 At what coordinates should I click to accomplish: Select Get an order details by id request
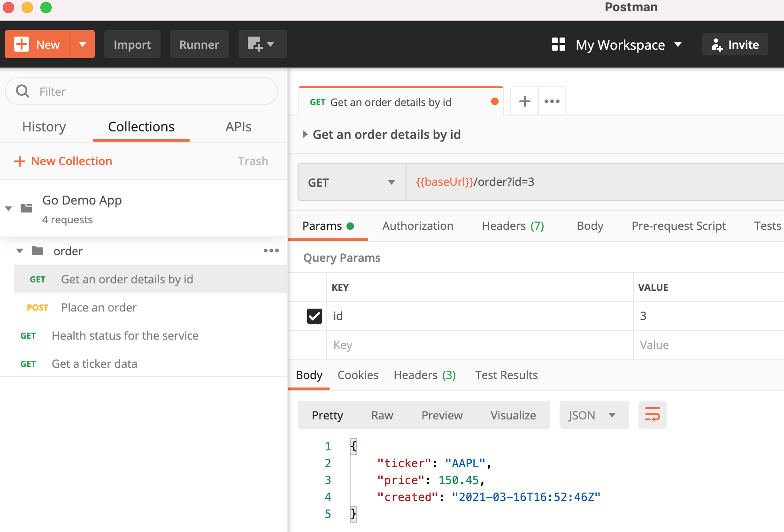151,279
